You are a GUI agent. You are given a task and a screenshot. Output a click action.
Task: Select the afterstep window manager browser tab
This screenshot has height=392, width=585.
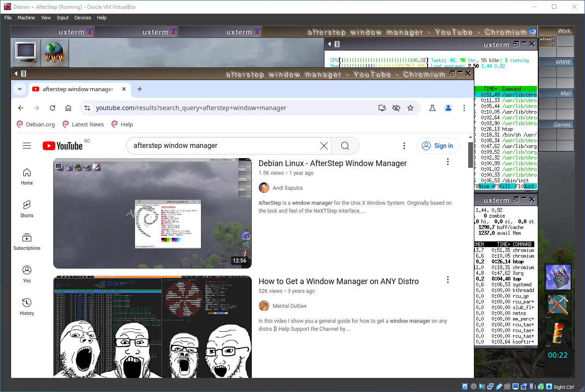pos(78,89)
